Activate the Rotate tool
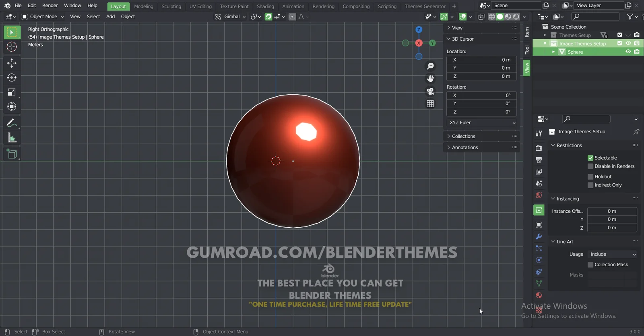Image resolution: width=644 pixels, height=336 pixels. click(x=12, y=77)
